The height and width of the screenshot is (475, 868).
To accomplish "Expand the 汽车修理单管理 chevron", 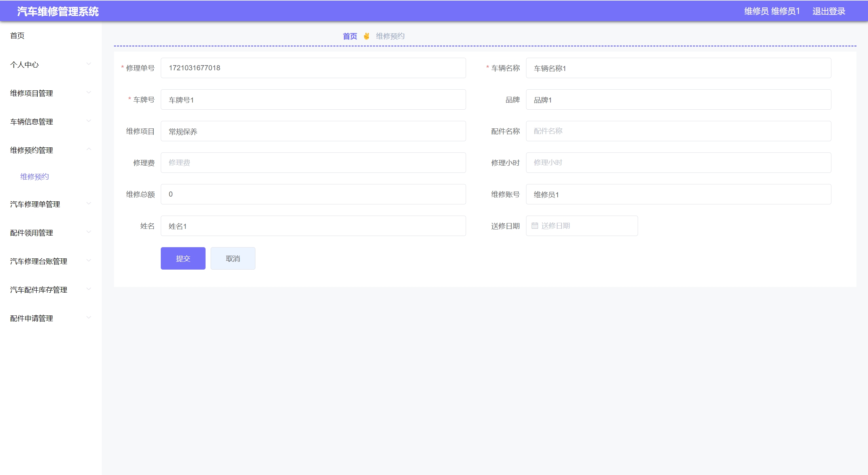I will tap(89, 204).
